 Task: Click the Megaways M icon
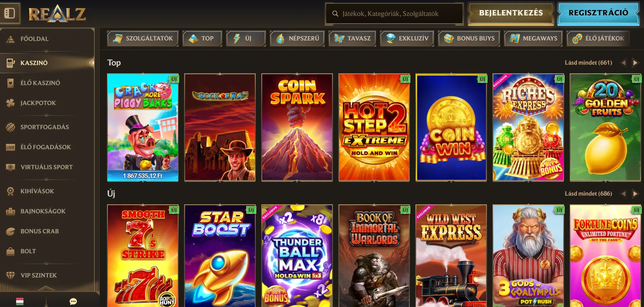(x=514, y=39)
